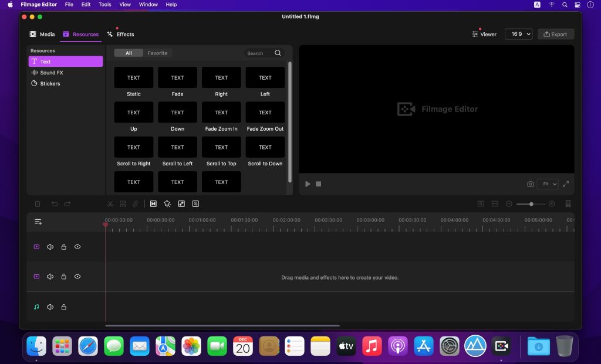Click the Redo arrow icon
Image resolution: width=601 pixels, height=364 pixels.
point(68,203)
